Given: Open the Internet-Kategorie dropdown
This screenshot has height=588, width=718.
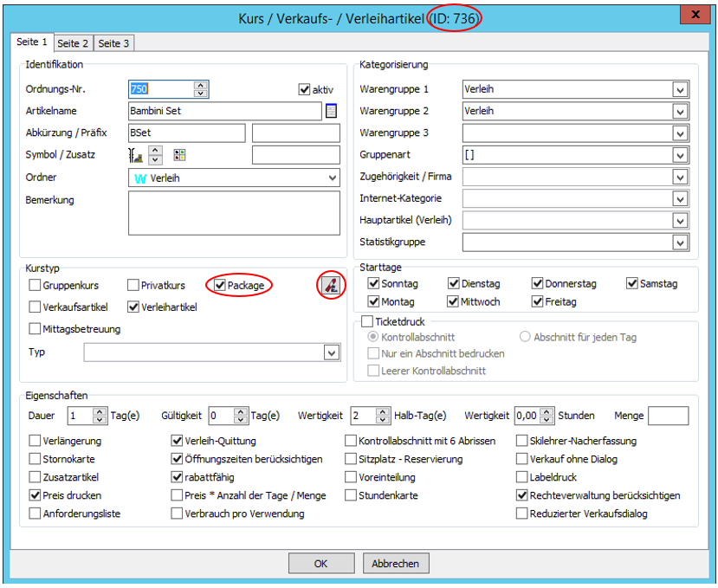Looking at the screenshot, I should coord(680,199).
